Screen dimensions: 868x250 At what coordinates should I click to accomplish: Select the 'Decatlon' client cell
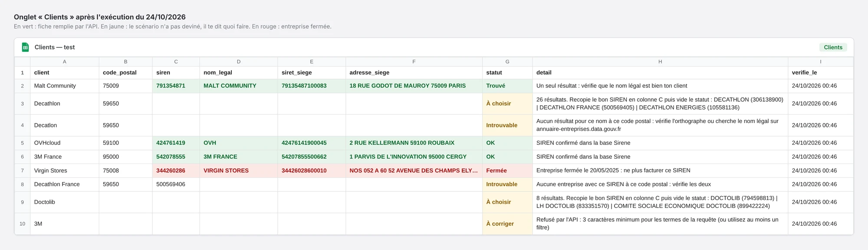(x=65, y=125)
